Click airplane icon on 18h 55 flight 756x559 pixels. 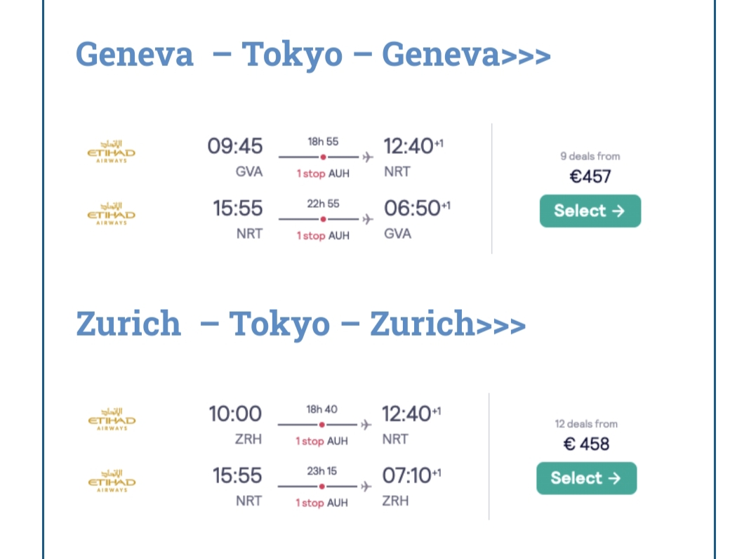pos(368,157)
